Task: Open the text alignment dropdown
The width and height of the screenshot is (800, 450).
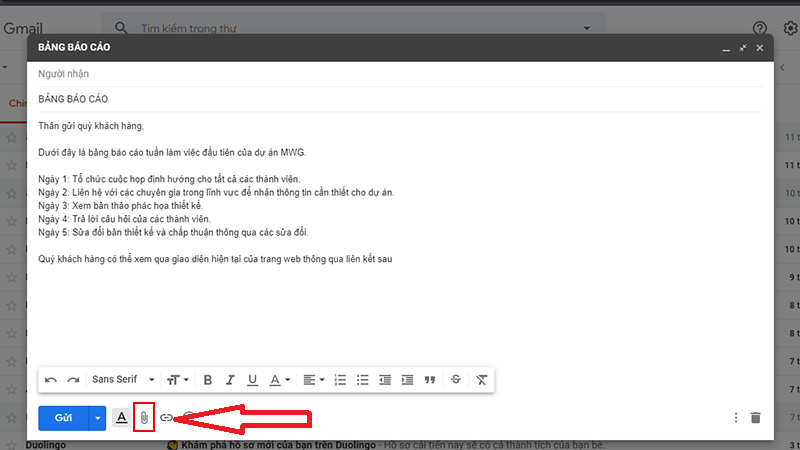Action: point(314,380)
